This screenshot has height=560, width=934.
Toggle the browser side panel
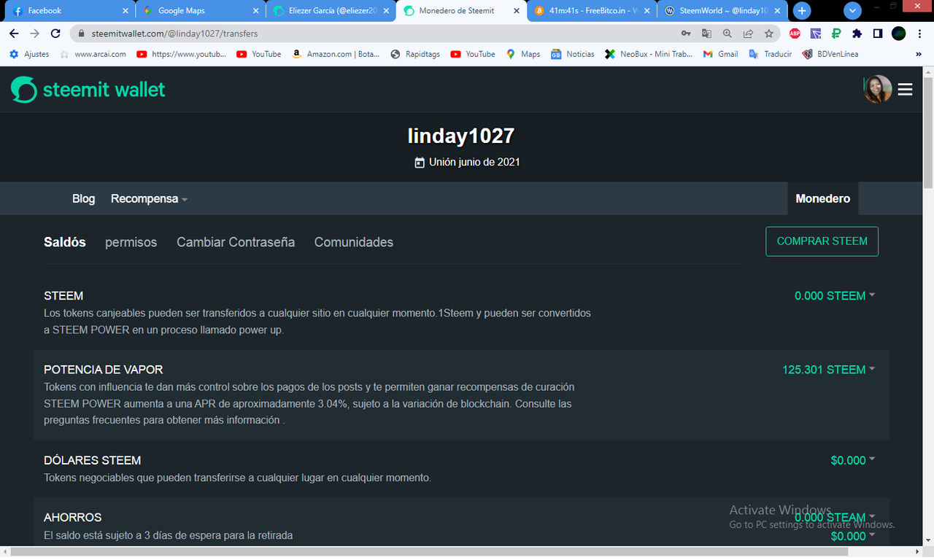[x=878, y=34]
